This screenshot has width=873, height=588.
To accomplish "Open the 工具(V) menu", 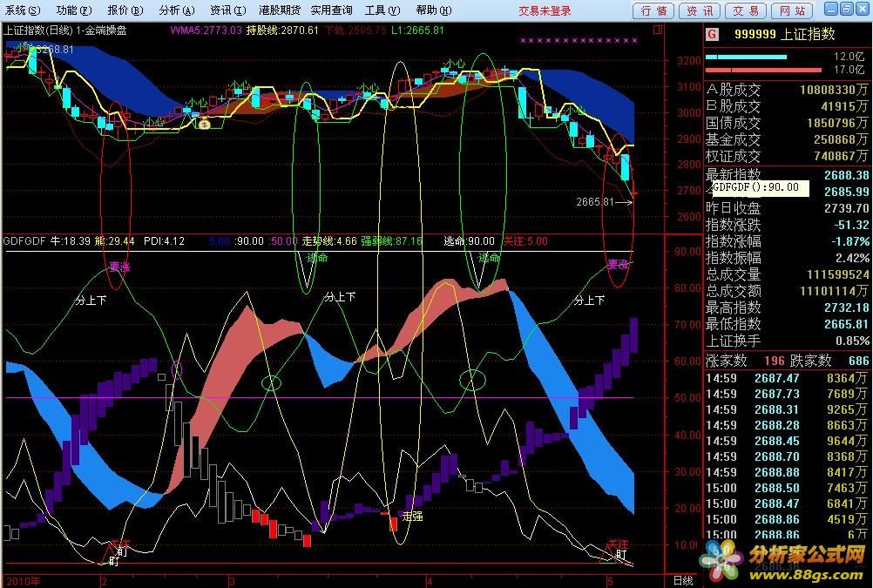I will tap(382, 10).
